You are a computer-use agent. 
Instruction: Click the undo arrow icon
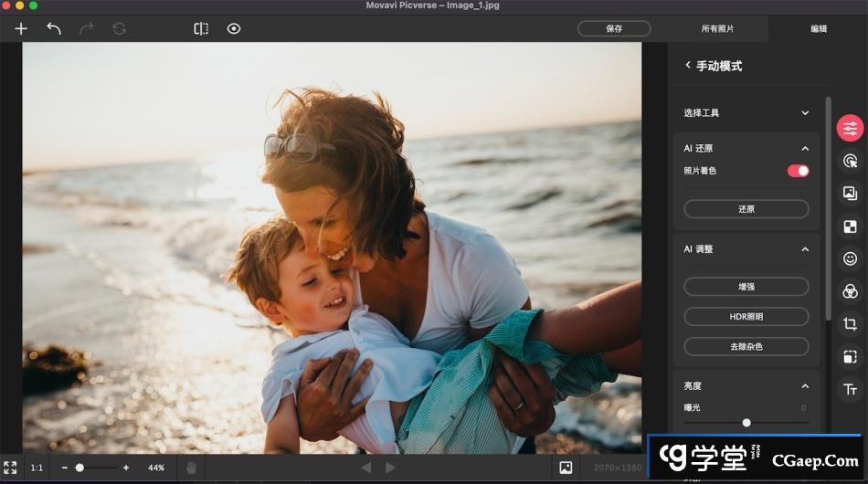[54, 28]
